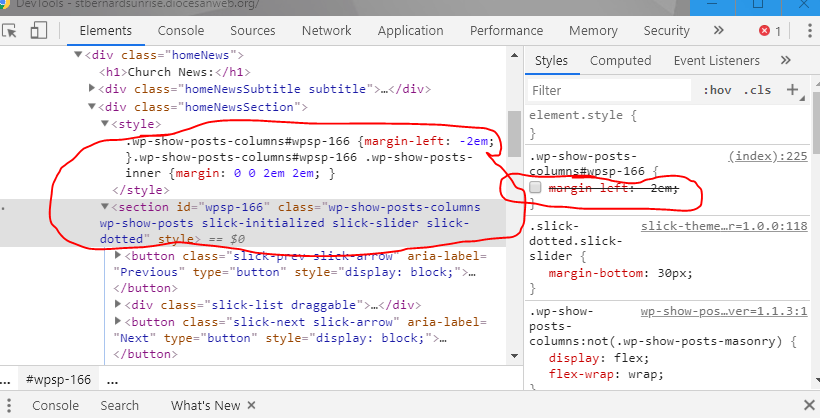Toggle the :hov element state button
Image resolution: width=820 pixels, height=418 pixels.
(x=717, y=90)
